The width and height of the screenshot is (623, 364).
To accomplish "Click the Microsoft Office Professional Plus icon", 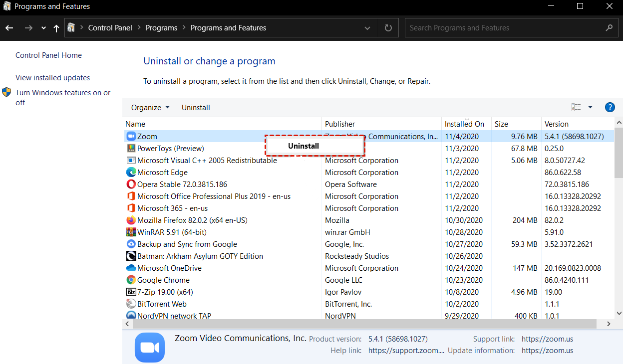I will [131, 196].
